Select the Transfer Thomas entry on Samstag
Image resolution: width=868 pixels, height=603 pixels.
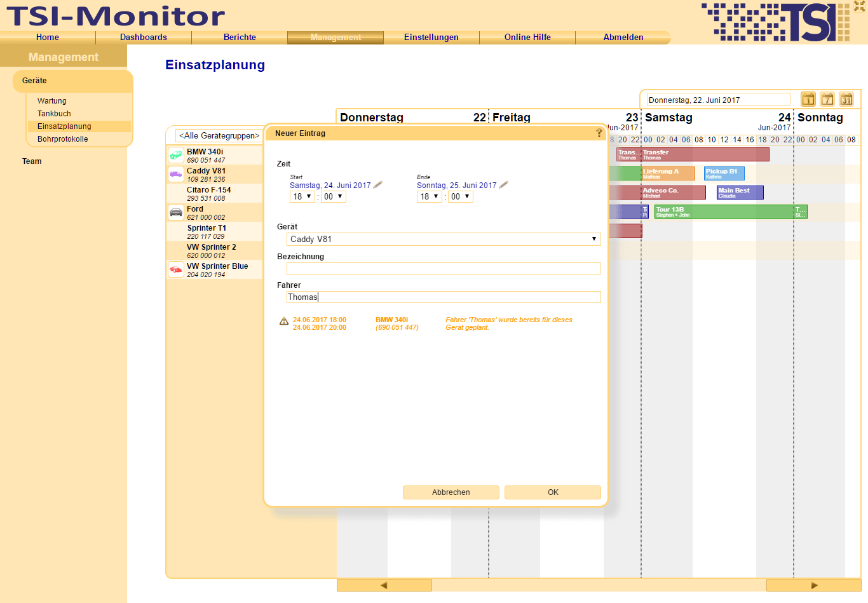705,154
